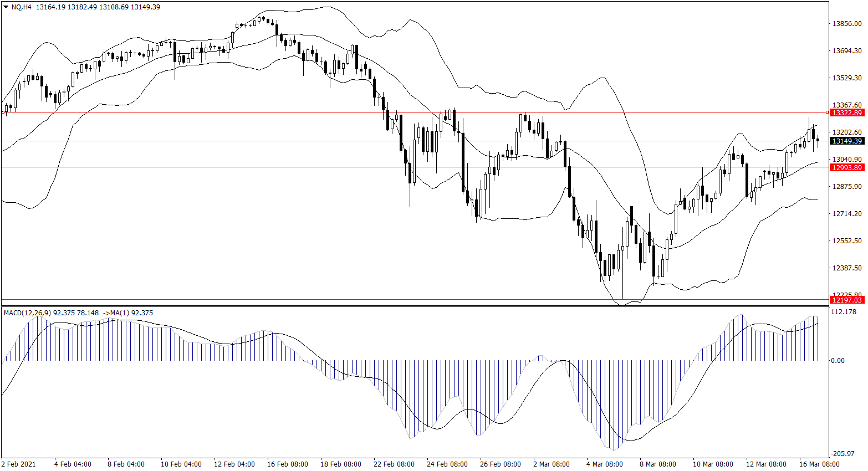Select the red 13322.89 price tag
Screen dimensions: 868x471
coord(846,112)
